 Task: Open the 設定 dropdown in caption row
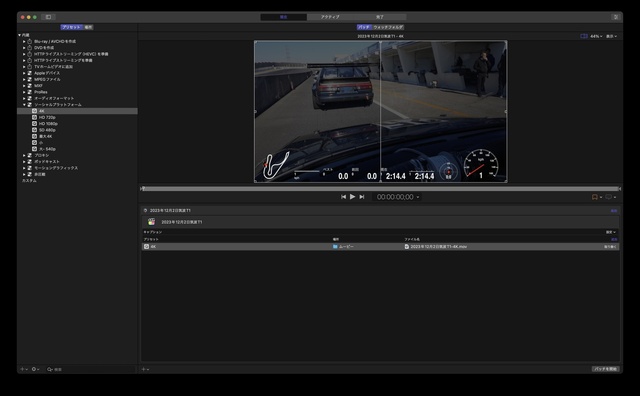(x=611, y=232)
